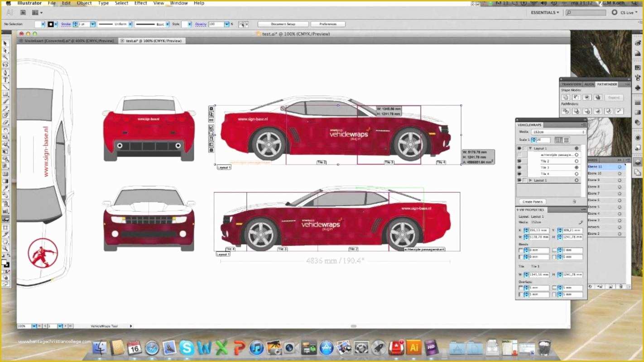Click the fill color swatch in control bar
The width and height of the screenshot is (644, 362).
point(37,24)
